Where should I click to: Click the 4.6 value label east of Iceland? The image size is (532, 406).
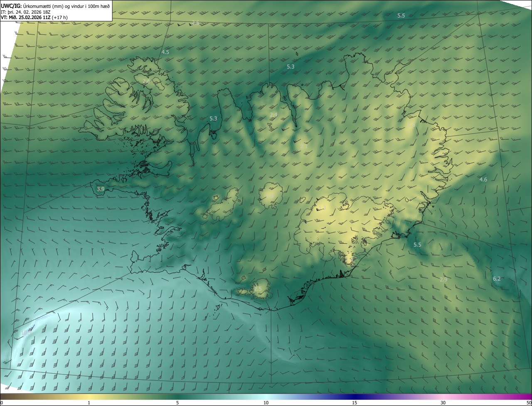coord(483,179)
